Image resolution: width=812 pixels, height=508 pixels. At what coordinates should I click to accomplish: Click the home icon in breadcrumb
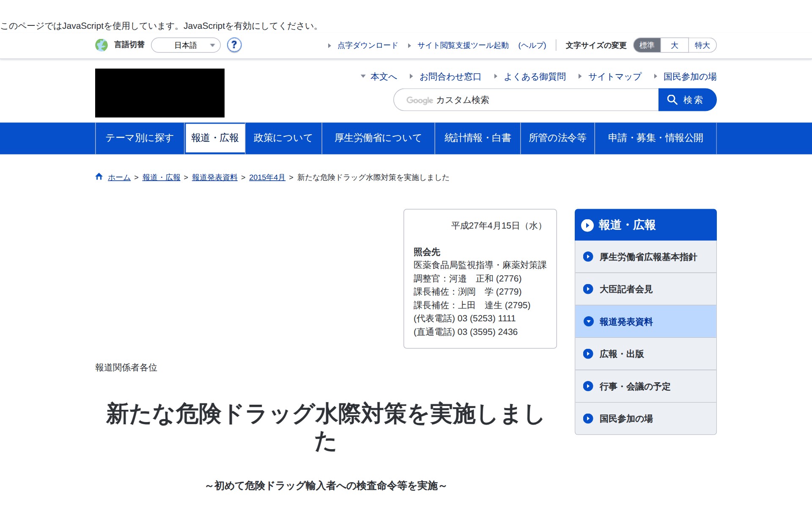point(99,177)
